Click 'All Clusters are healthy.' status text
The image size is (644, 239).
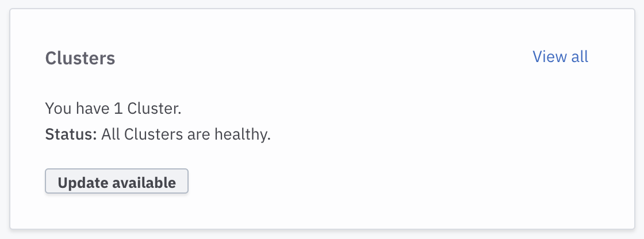[x=186, y=135]
